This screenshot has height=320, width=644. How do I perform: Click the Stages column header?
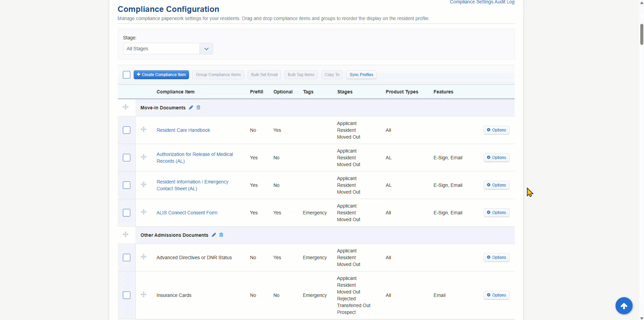345,92
